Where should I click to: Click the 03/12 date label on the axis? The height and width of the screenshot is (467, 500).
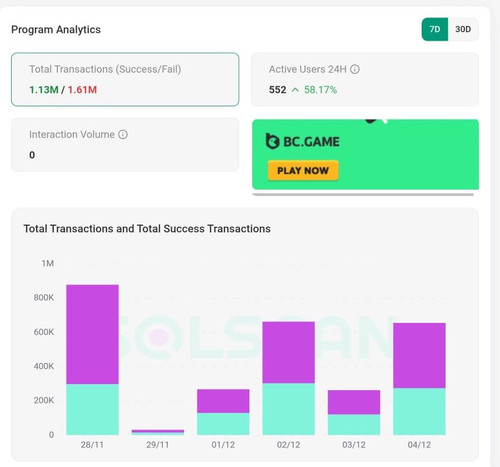[x=354, y=445]
